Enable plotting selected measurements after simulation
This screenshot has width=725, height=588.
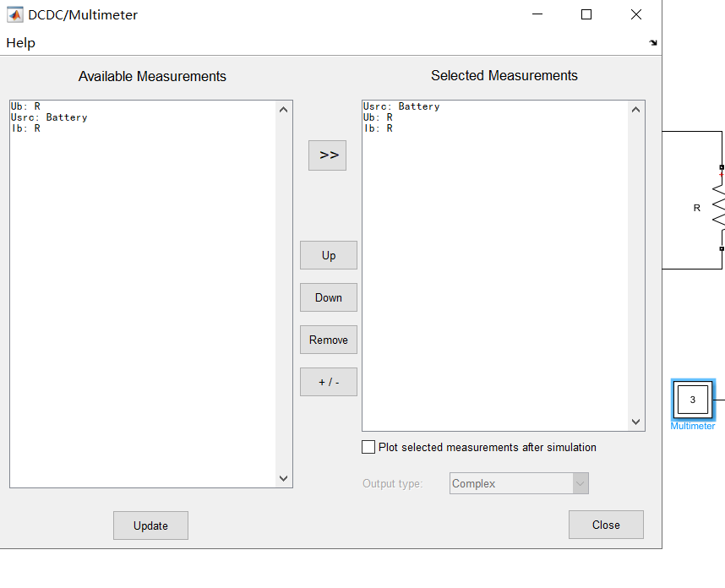pos(368,447)
